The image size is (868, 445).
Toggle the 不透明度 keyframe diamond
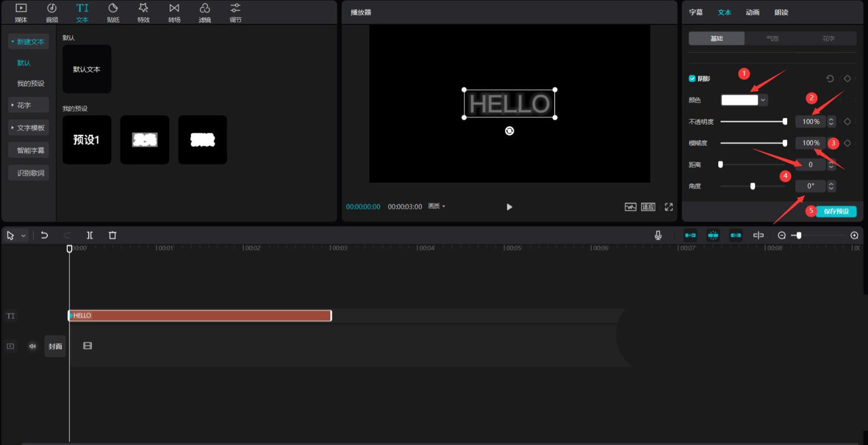847,122
